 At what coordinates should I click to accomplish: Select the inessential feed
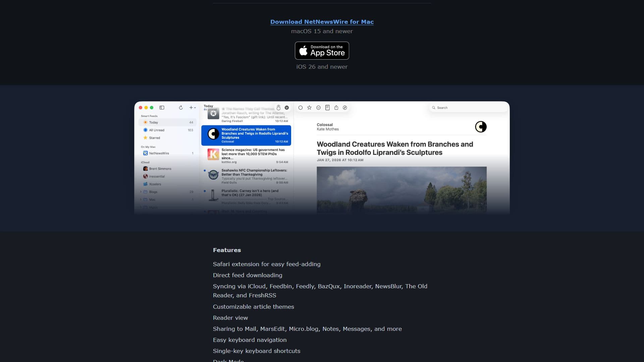[x=168, y=176]
